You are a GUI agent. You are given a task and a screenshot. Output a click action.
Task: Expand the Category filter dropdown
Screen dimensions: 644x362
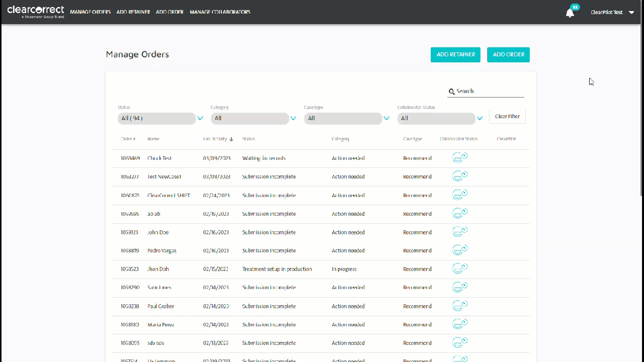click(x=293, y=119)
